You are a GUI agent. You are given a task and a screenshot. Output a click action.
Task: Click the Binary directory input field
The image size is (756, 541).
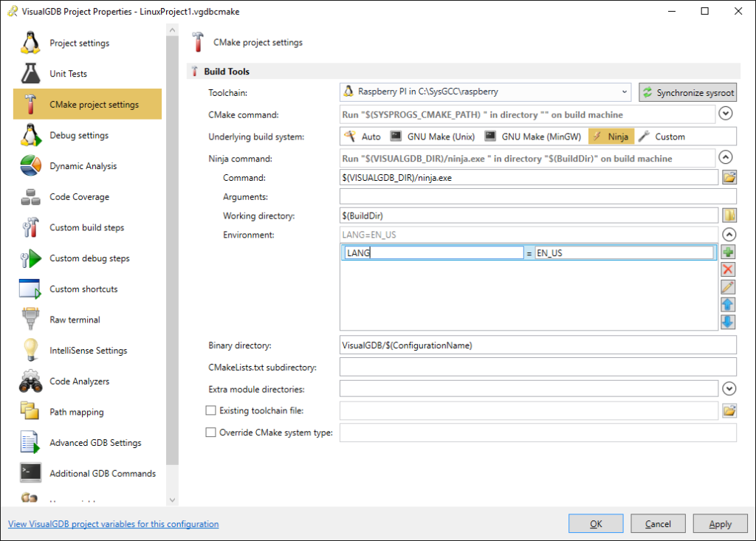point(537,345)
